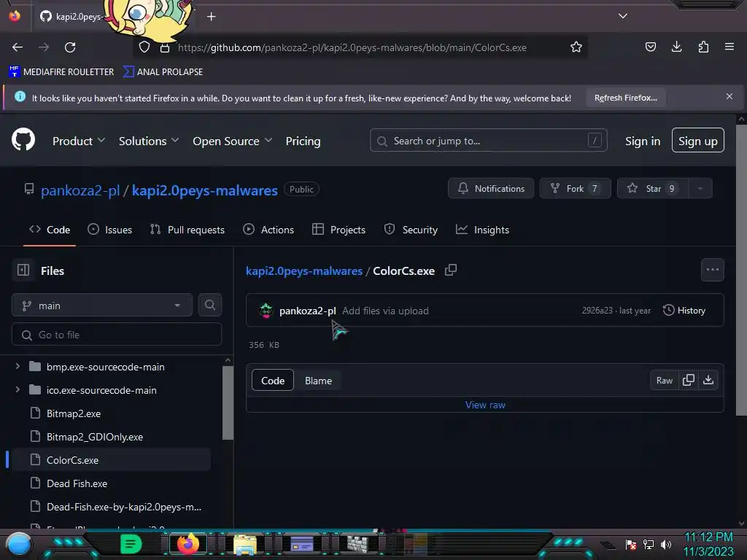Click the Notifications button
This screenshot has width=747, height=560.
(x=491, y=189)
